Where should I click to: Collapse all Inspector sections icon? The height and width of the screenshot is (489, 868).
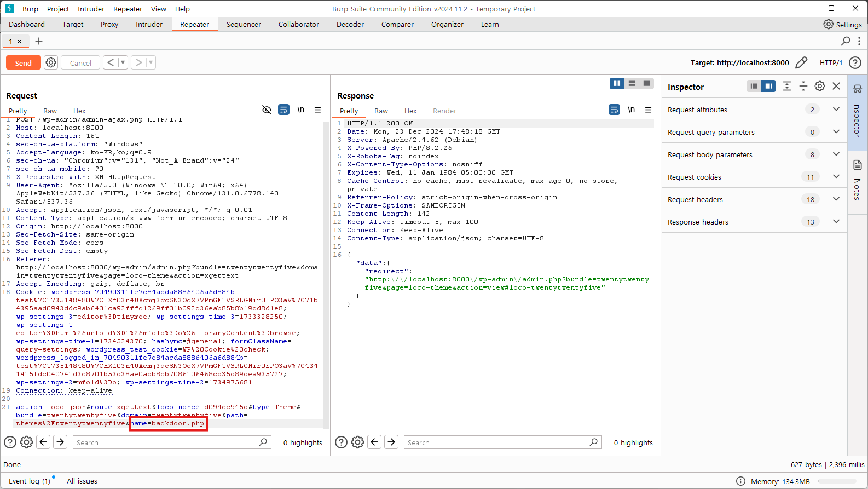pyautogui.click(x=803, y=86)
